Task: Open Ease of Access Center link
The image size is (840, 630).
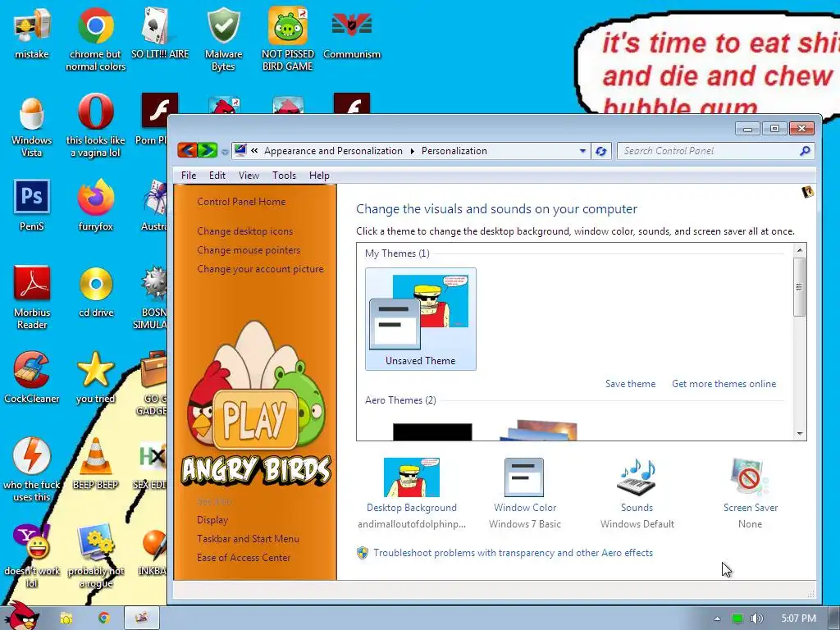Action: click(x=243, y=557)
